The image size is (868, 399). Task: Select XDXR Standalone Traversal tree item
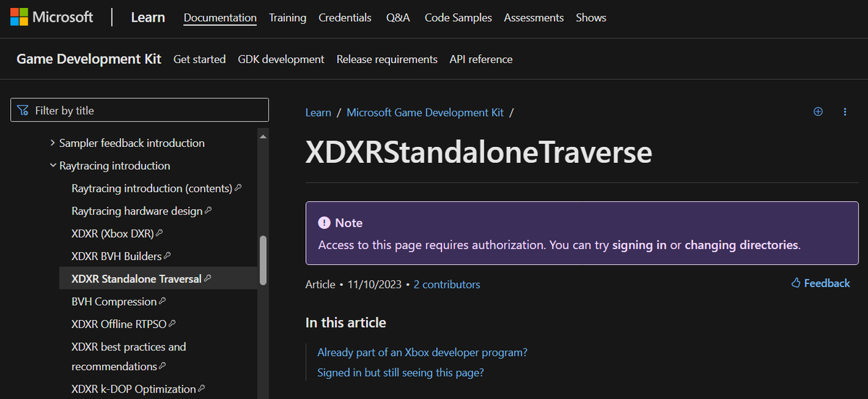pos(158,279)
